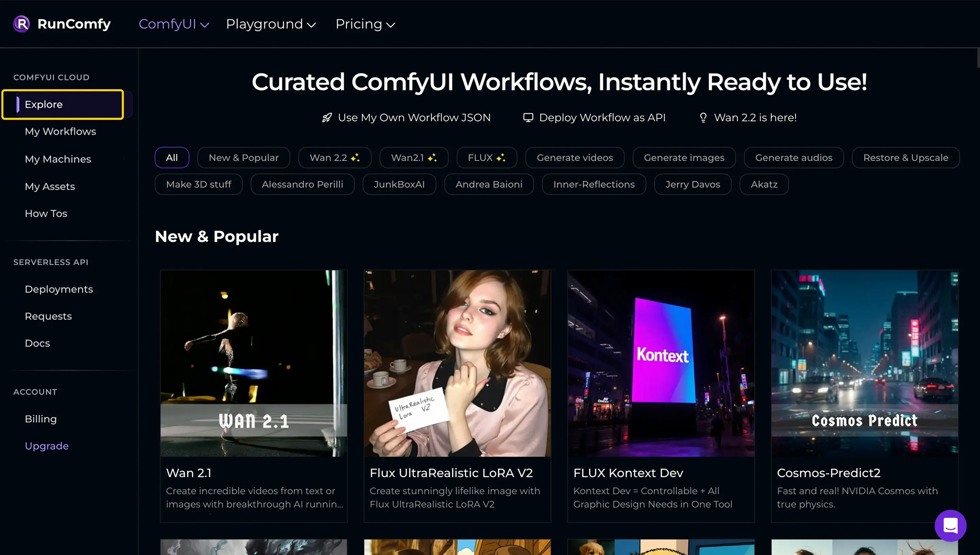
Task: Select Generate audios filter
Action: 794,157
